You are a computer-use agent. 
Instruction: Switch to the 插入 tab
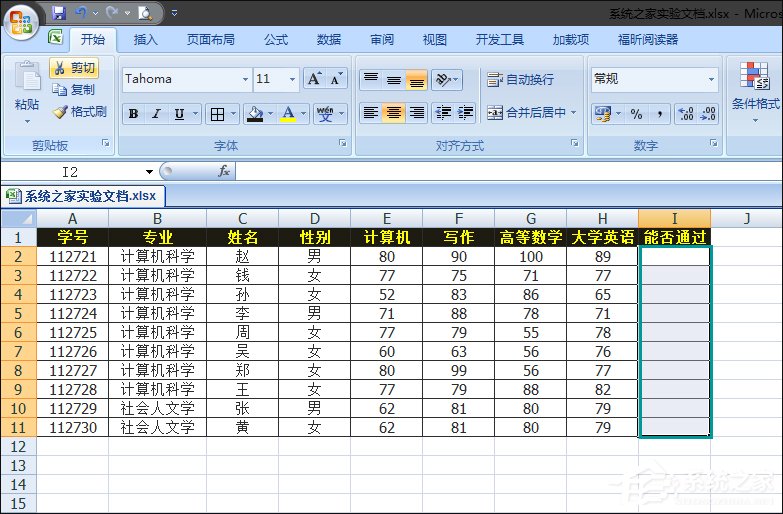145,40
